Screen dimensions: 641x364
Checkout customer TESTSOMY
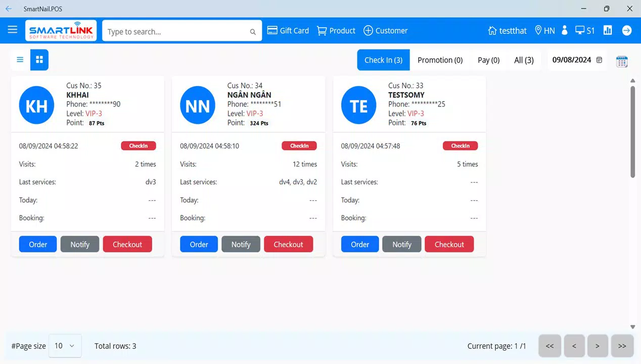click(x=449, y=244)
